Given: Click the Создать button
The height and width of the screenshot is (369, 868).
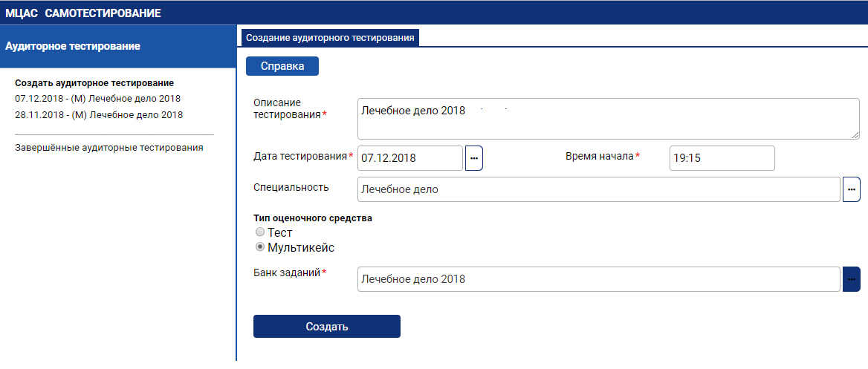Looking at the screenshot, I should click(326, 327).
